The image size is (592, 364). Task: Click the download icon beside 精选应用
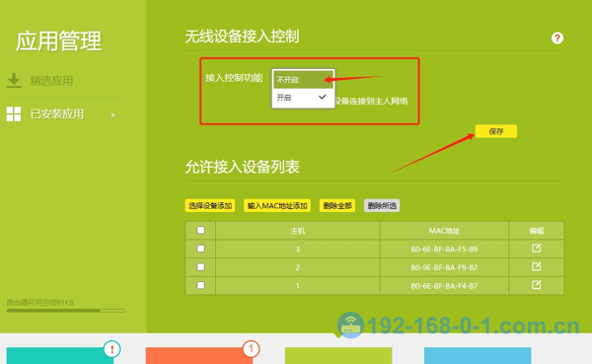pyautogui.click(x=14, y=81)
